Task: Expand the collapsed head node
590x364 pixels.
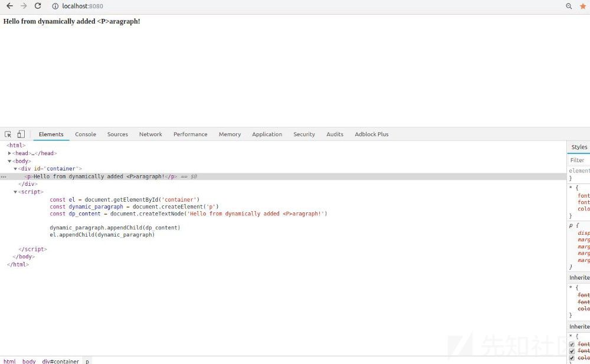Action: (9, 153)
